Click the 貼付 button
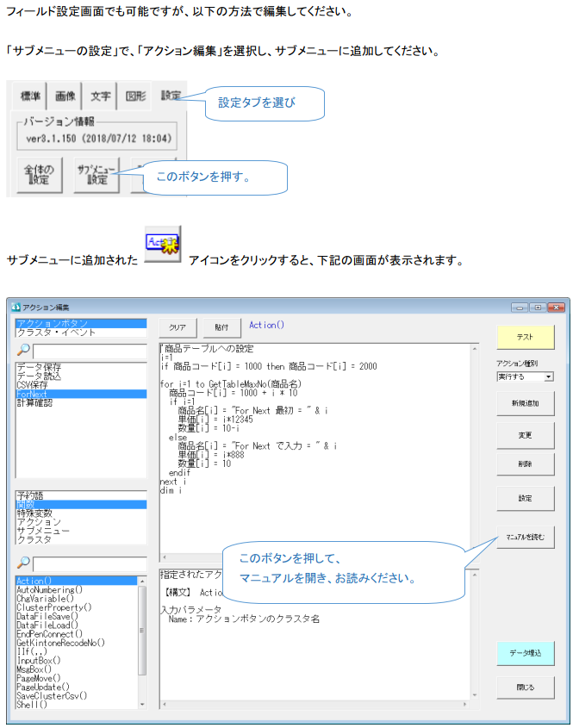The image size is (573, 728). (x=221, y=327)
